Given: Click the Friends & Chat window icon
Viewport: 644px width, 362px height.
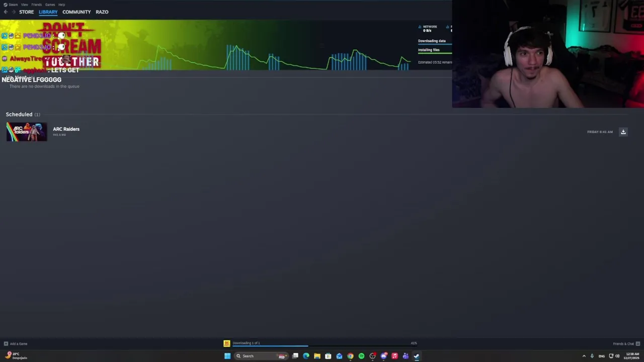Looking at the screenshot, I should coord(638,344).
